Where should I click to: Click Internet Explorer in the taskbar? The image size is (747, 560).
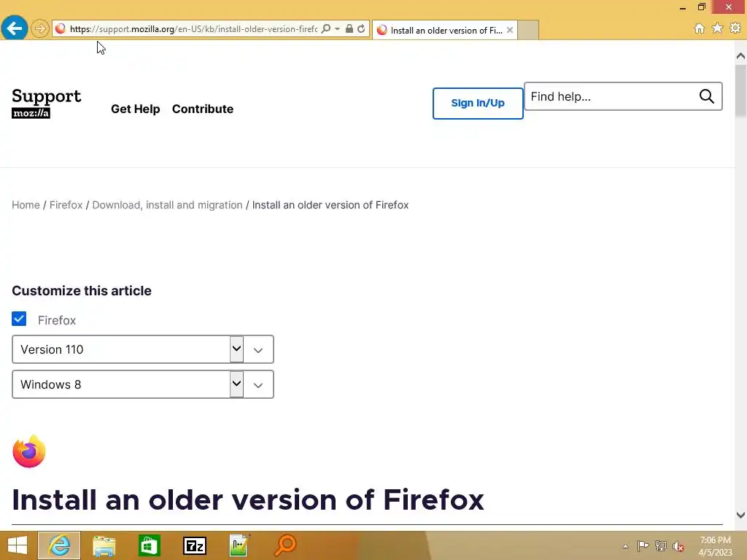[x=59, y=545]
